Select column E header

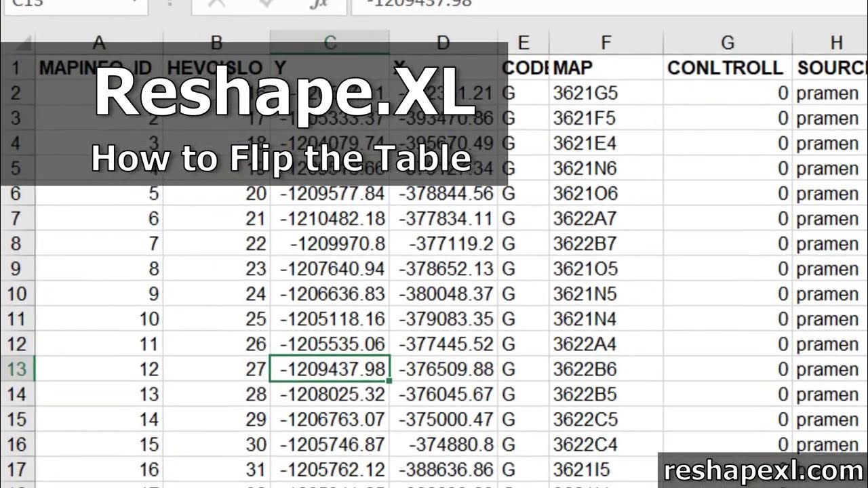point(523,43)
